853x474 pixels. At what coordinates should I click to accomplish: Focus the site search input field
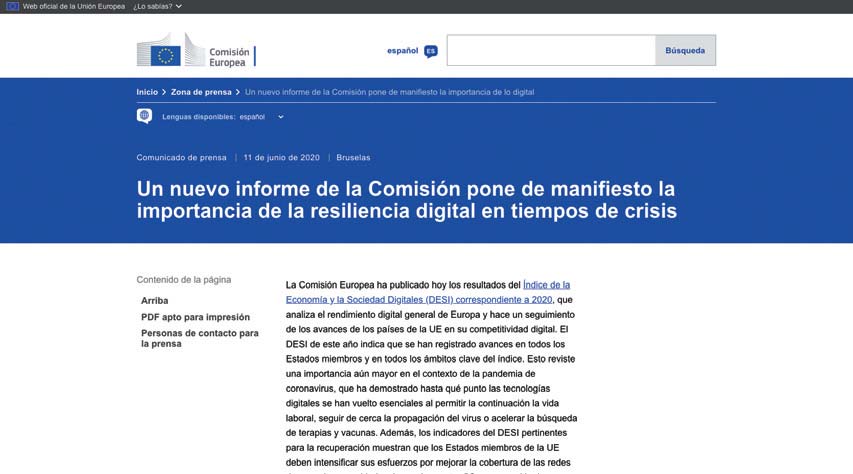click(x=550, y=50)
